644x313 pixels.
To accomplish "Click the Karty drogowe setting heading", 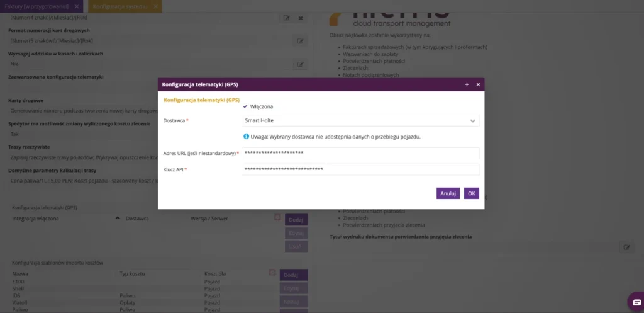I will tap(26, 100).
